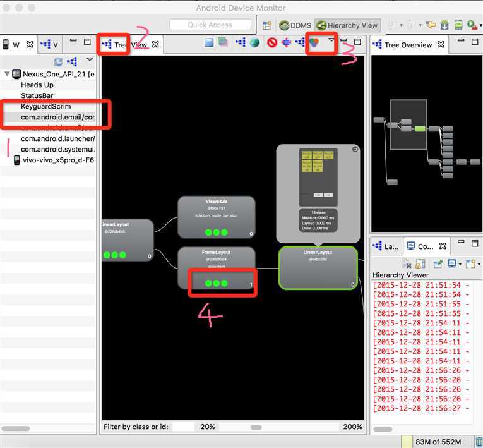Select the FrameLayout node in tree
483x448 pixels.
click(x=216, y=268)
